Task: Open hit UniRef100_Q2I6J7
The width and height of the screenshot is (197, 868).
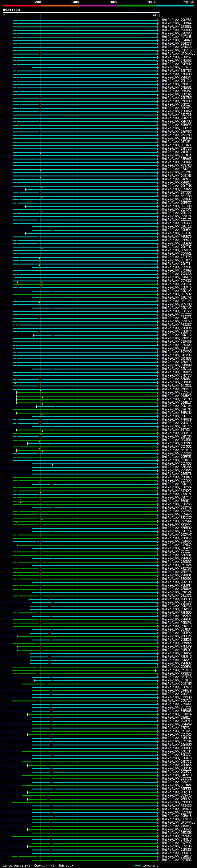Action: (x=177, y=67)
